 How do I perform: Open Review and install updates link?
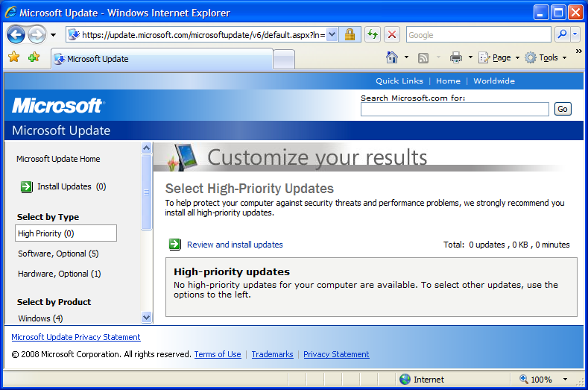click(x=235, y=245)
